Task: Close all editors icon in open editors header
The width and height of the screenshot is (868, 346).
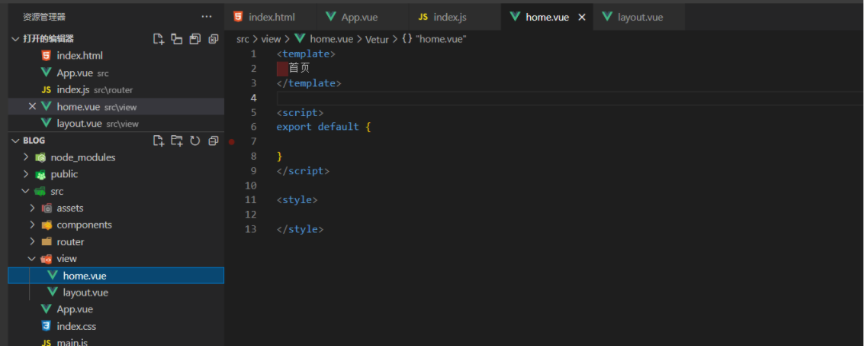Action: click(213, 39)
